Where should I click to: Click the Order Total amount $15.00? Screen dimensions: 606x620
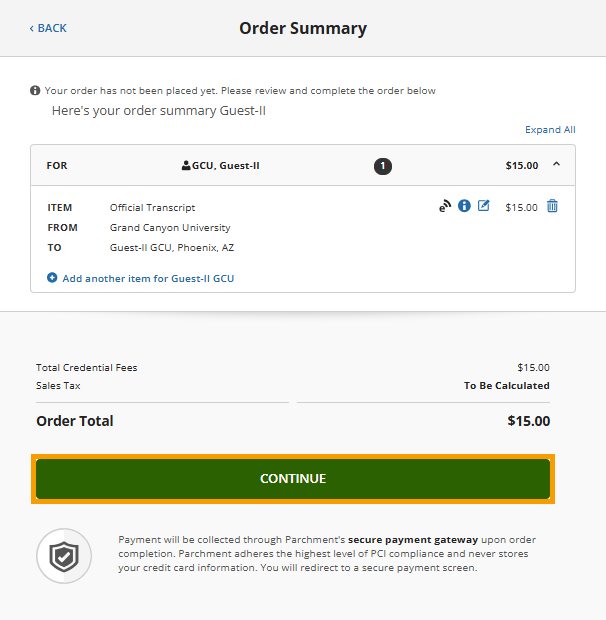coord(529,421)
